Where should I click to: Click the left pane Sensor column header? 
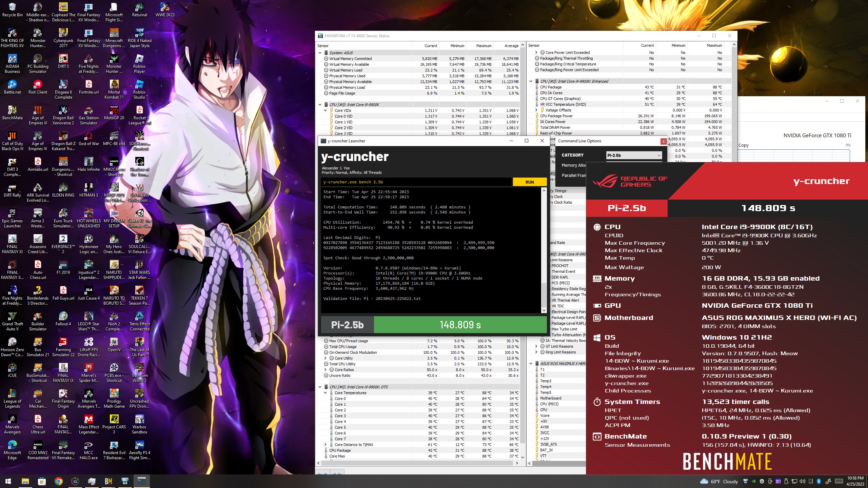pyautogui.click(x=364, y=46)
